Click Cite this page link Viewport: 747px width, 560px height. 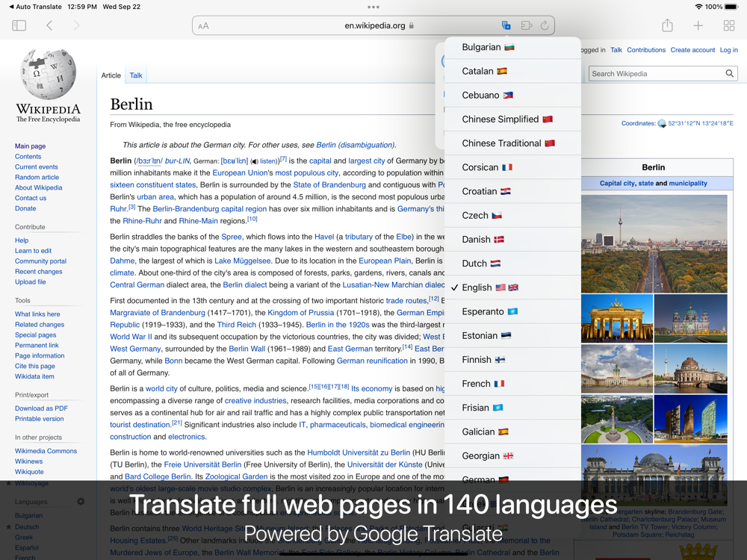tap(35, 366)
